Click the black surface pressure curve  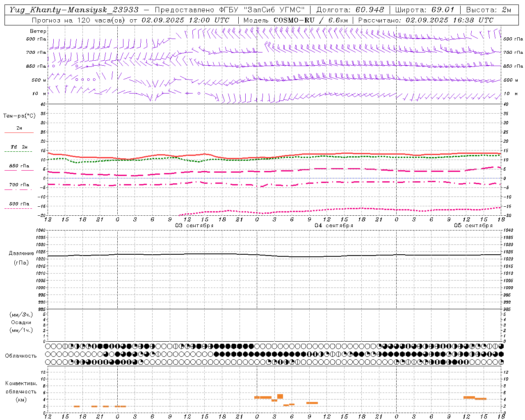(275, 256)
